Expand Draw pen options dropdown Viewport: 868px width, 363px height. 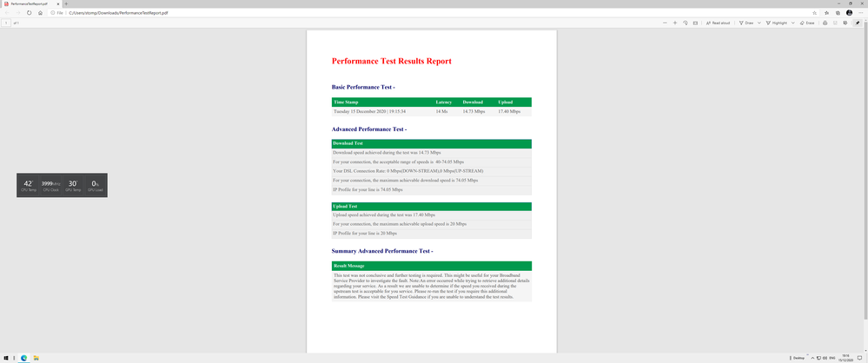[759, 23]
